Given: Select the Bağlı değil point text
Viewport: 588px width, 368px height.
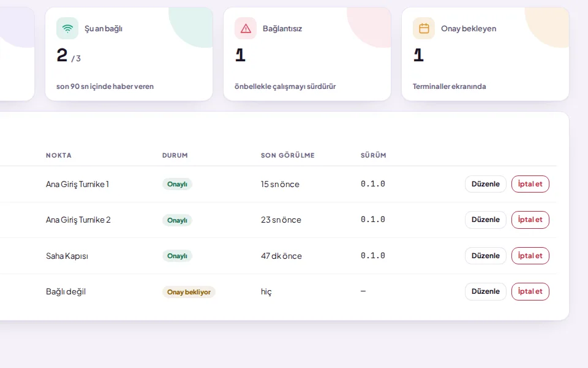Looking at the screenshot, I should pyautogui.click(x=66, y=292).
